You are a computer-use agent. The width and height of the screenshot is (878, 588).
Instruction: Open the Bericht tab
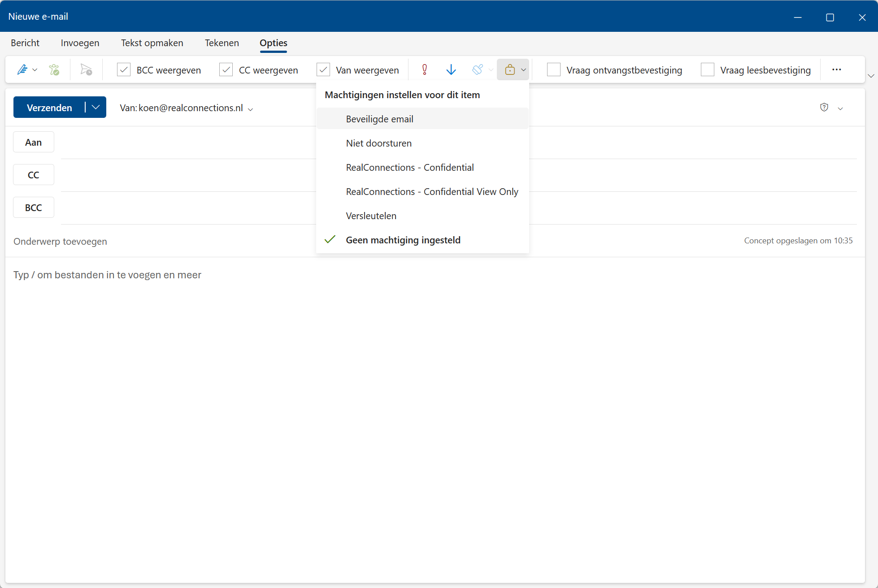(x=25, y=43)
